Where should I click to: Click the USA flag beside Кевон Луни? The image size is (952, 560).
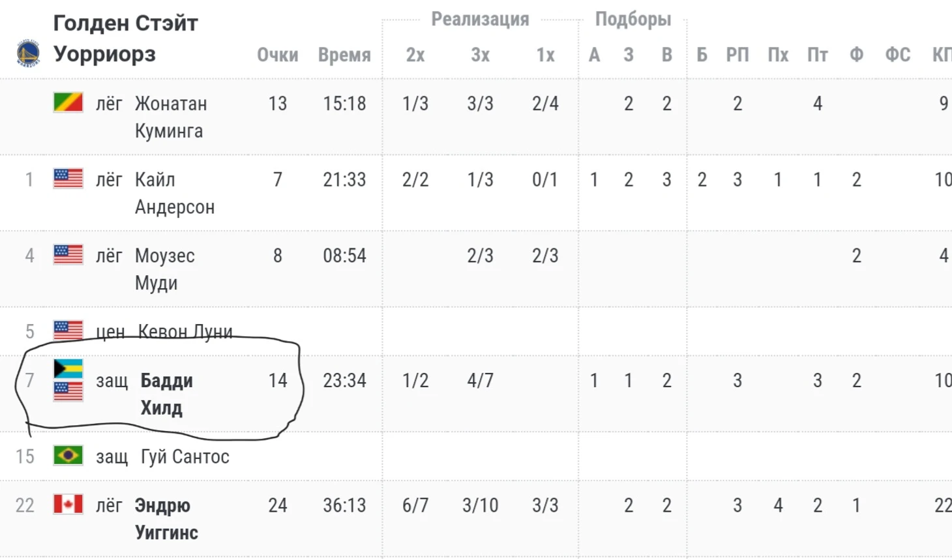click(x=68, y=330)
